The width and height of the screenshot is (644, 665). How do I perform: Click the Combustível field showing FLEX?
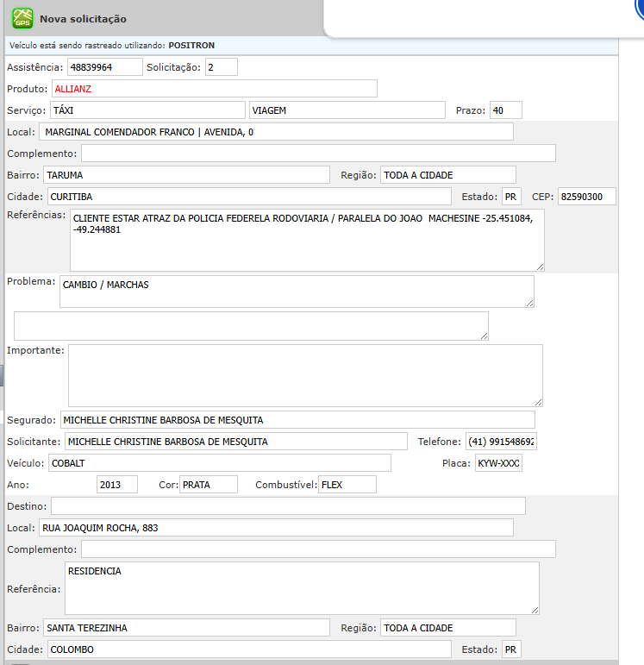347,485
